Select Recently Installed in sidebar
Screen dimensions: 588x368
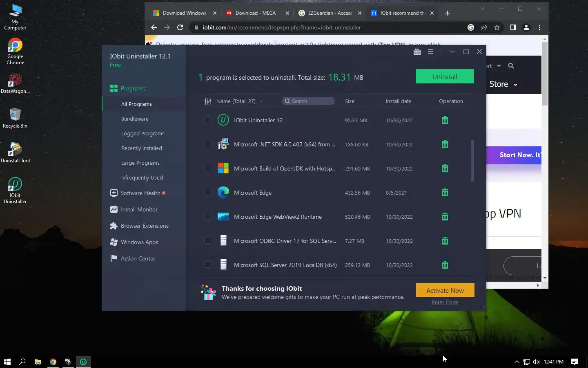point(142,148)
